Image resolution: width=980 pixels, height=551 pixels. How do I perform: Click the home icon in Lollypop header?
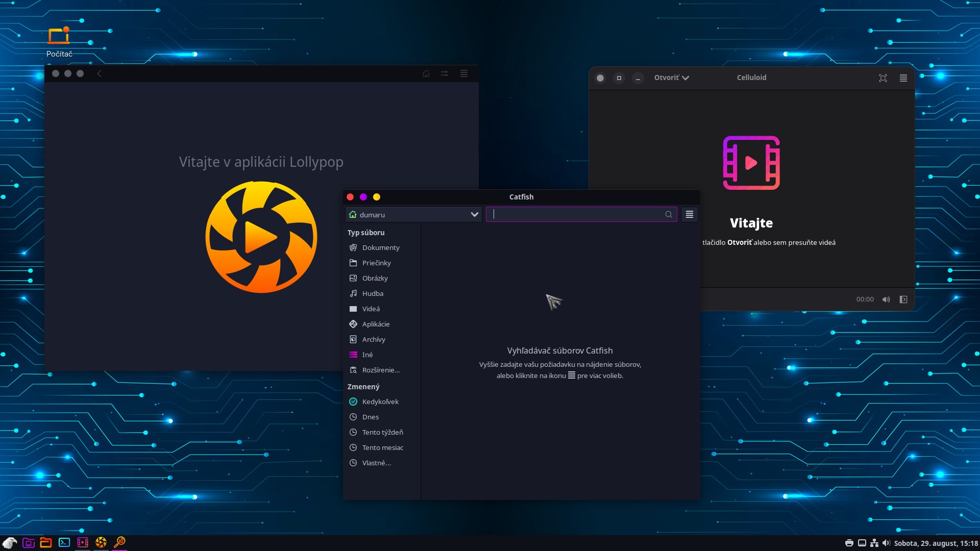[426, 73]
